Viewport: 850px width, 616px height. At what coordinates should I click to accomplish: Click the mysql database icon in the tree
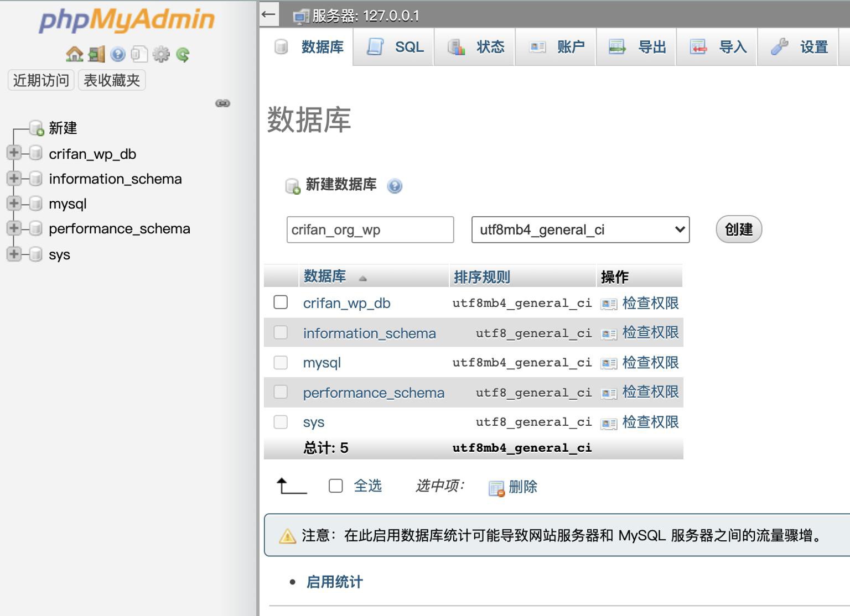pos(35,203)
